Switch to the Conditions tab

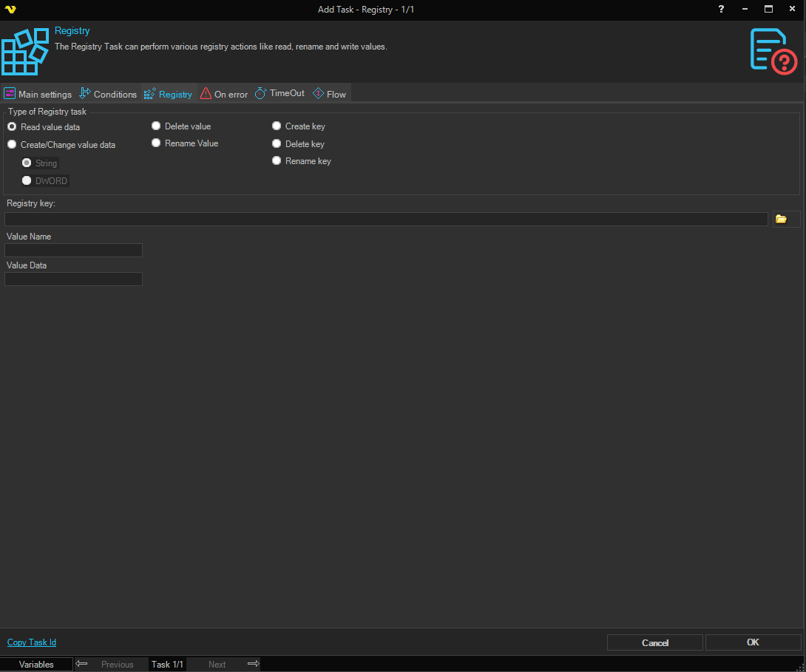108,94
